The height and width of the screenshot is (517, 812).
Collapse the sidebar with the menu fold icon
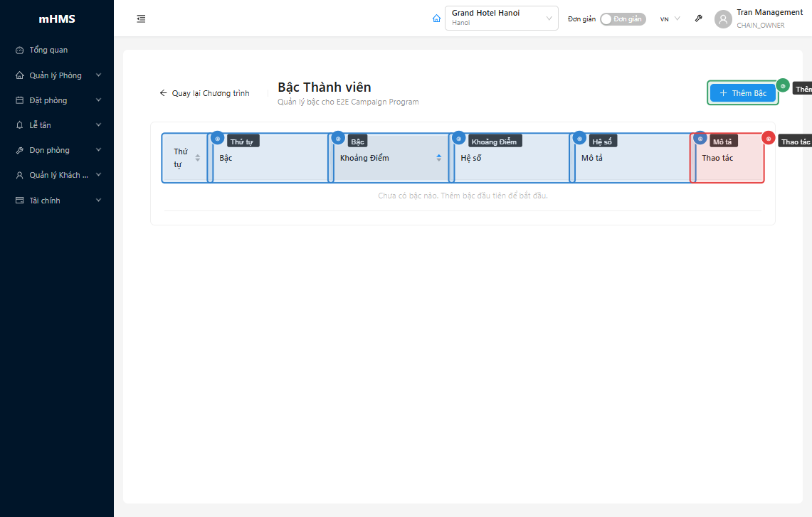pyautogui.click(x=141, y=19)
